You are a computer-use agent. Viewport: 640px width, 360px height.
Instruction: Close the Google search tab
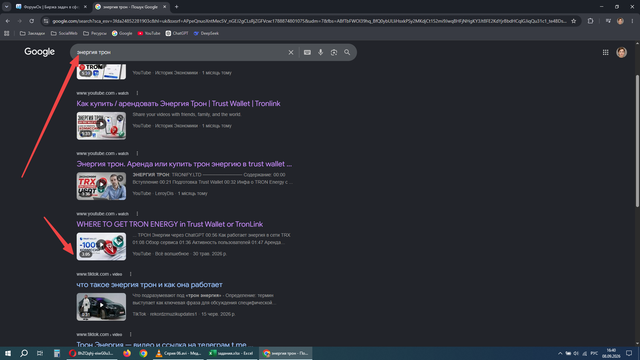[x=164, y=7]
